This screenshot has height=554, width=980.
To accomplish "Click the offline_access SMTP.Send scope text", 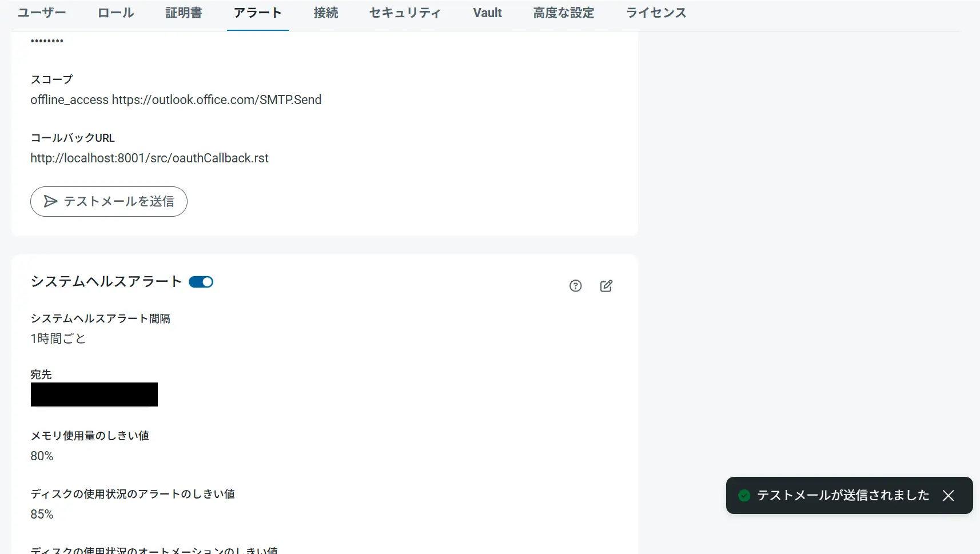I will coord(176,99).
